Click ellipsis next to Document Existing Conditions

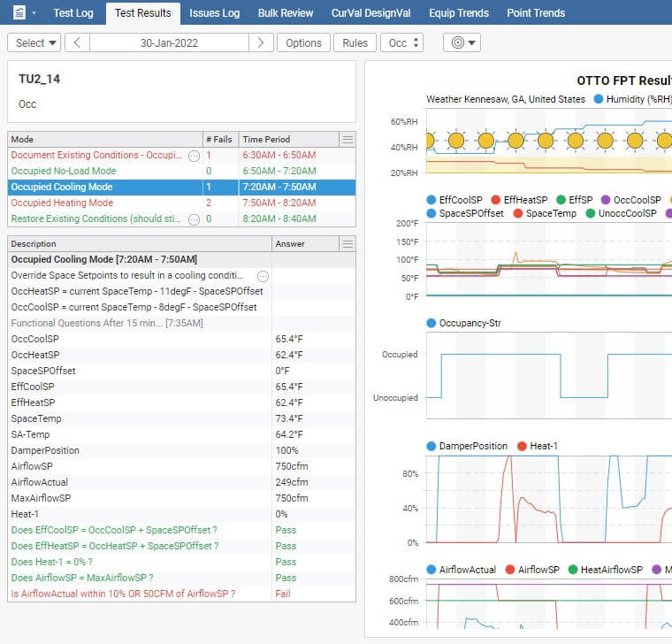tap(194, 156)
